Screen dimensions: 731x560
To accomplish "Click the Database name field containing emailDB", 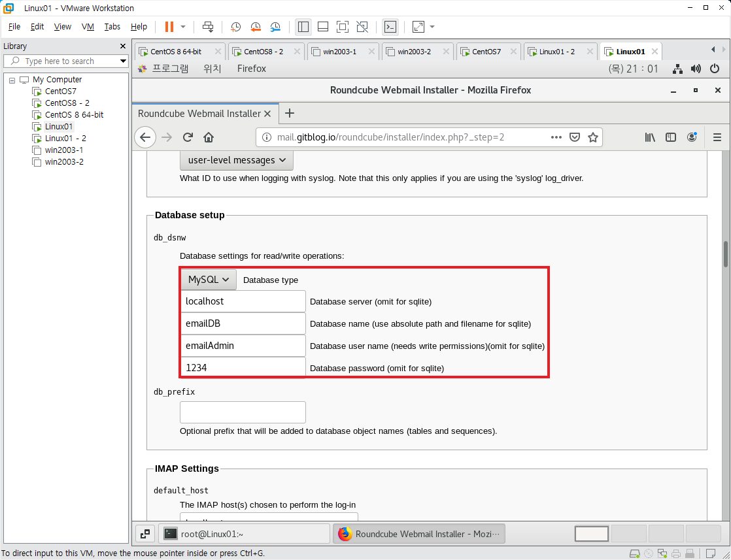I will [243, 324].
